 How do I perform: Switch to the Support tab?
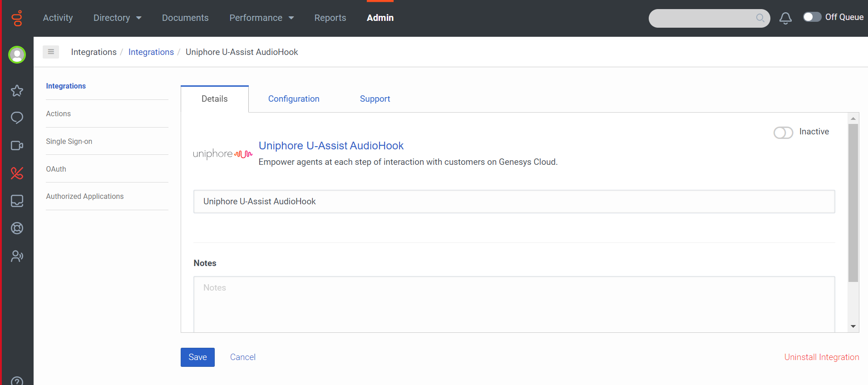pos(375,99)
